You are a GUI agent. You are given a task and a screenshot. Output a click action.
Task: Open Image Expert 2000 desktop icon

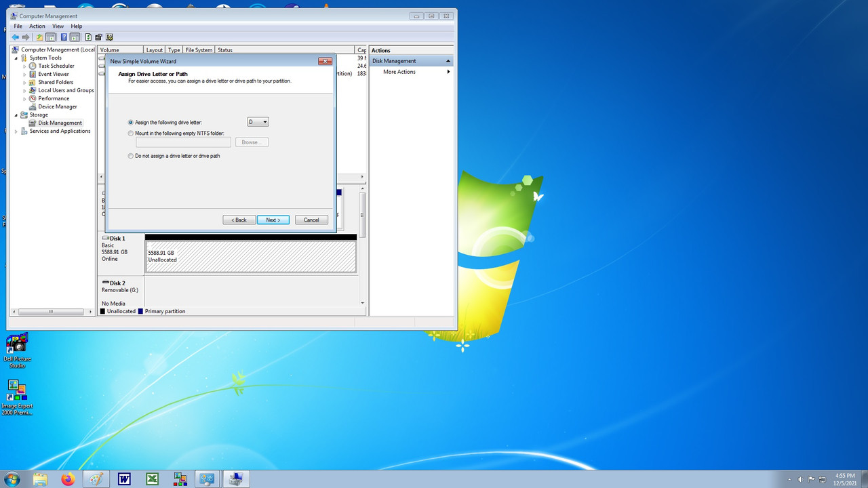coord(17,398)
